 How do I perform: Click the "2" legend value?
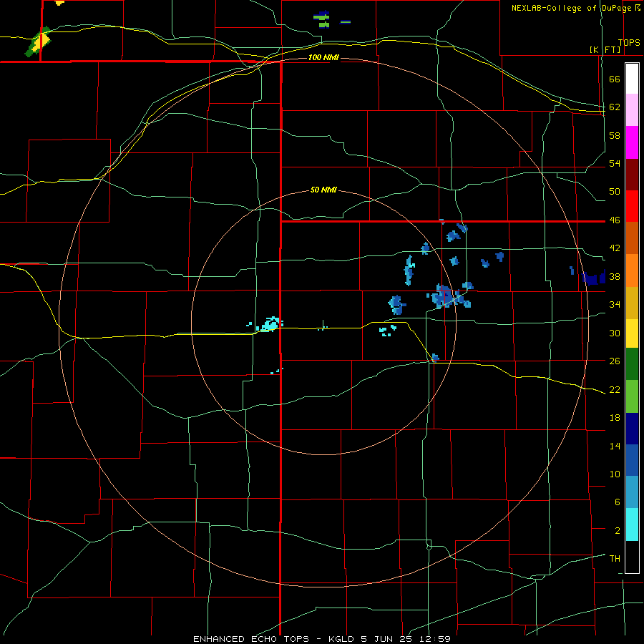(x=618, y=531)
